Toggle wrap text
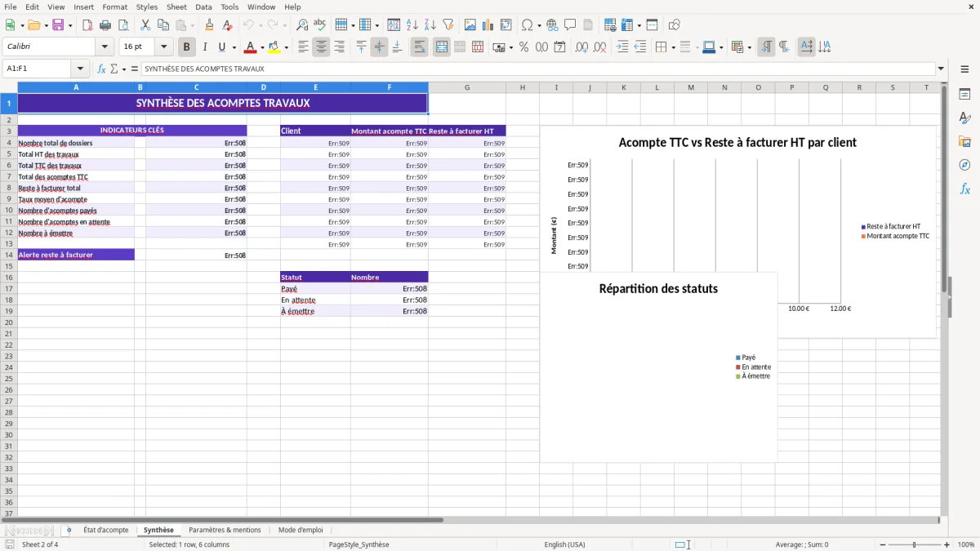 [419, 47]
